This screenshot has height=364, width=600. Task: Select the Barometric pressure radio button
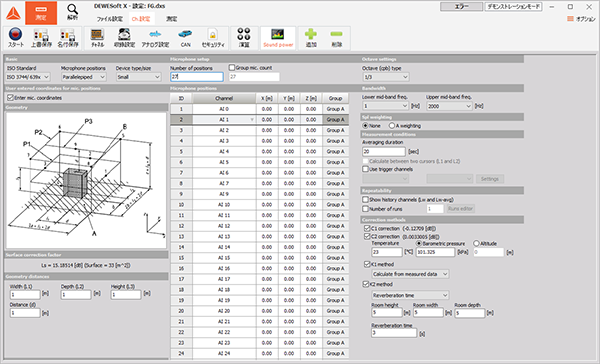click(419, 243)
